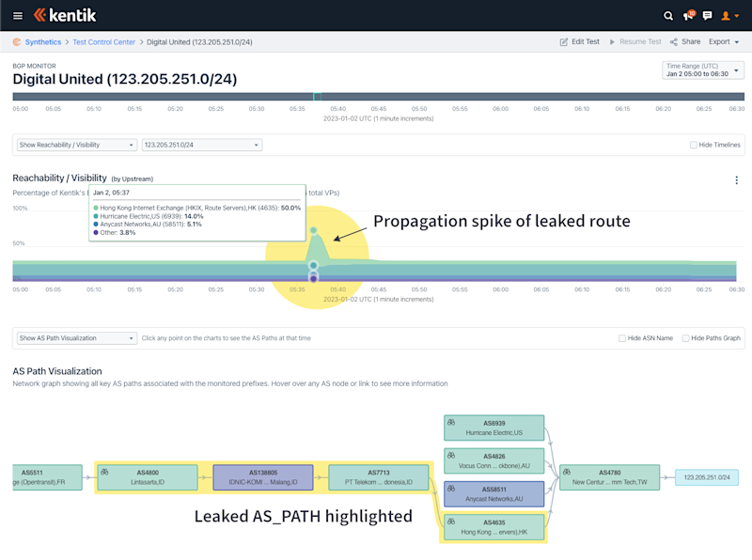Click the Digital United page title
The image size is (752, 560).
click(x=125, y=79)
